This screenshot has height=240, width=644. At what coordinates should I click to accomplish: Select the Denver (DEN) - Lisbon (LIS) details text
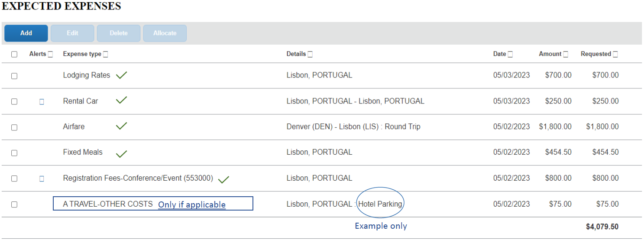tap(353, 126)
